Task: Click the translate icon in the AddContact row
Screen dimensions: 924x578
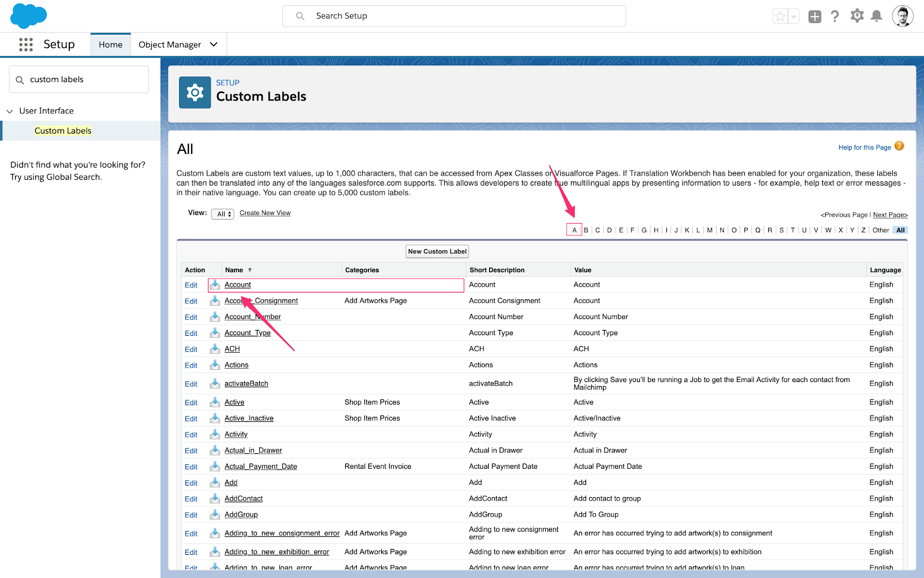Action: [215, 498]
